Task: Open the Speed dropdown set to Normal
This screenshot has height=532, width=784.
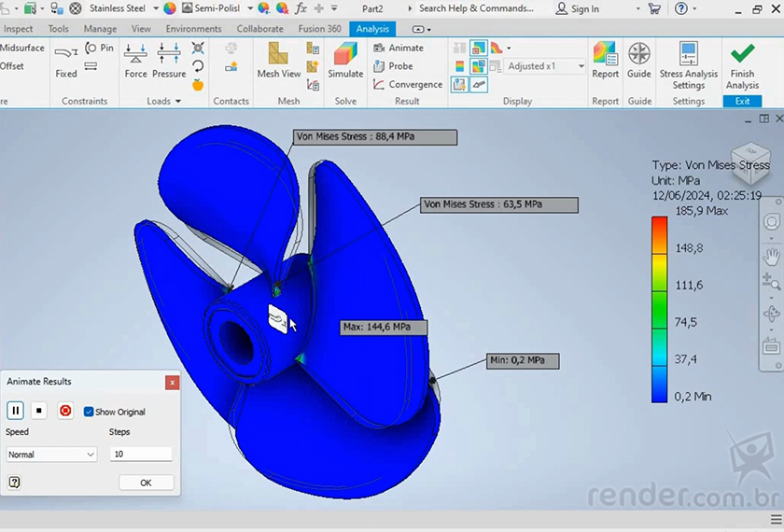Action: [51, 455]
